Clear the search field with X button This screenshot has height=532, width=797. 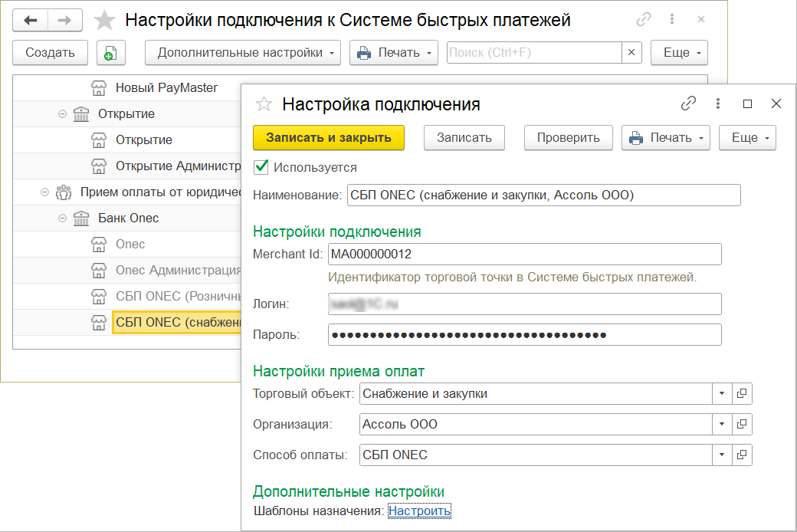(631, 52)
